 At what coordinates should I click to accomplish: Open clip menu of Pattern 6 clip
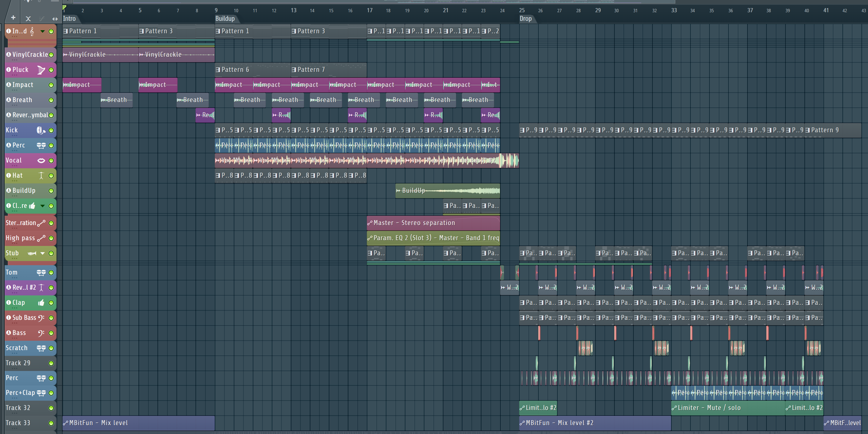point(218,70)
